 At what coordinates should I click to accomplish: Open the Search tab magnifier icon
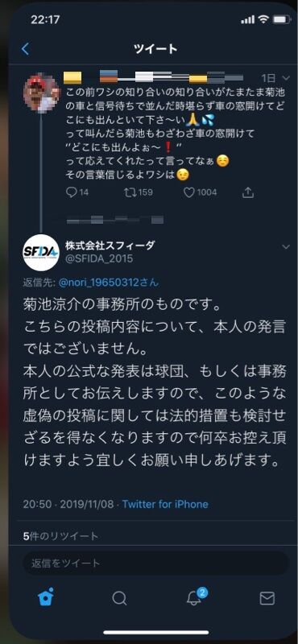(x=119, y=598)
